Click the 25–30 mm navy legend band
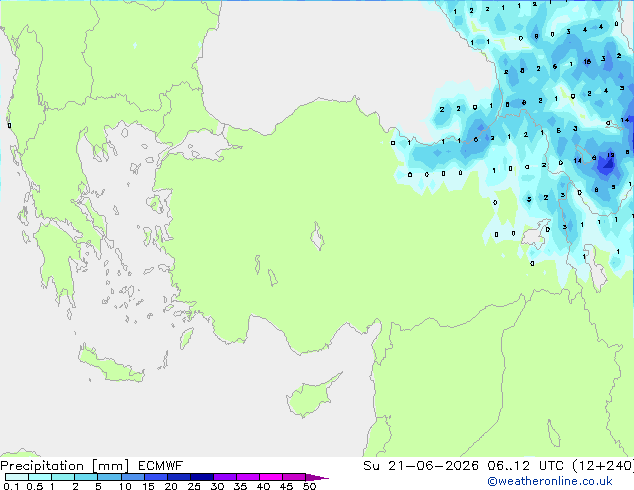The width and height of the screenshot is (634, 490). (201, 477)
